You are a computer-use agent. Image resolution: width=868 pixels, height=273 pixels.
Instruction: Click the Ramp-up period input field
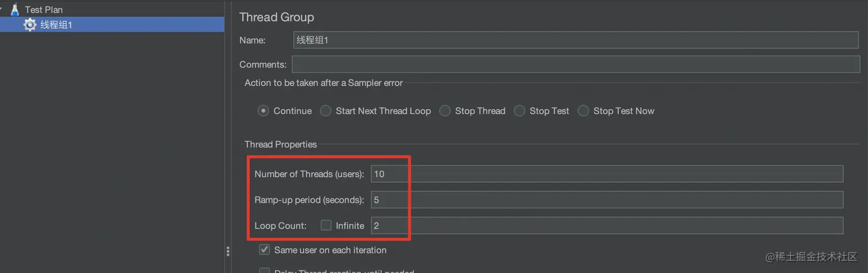point(606,199)
